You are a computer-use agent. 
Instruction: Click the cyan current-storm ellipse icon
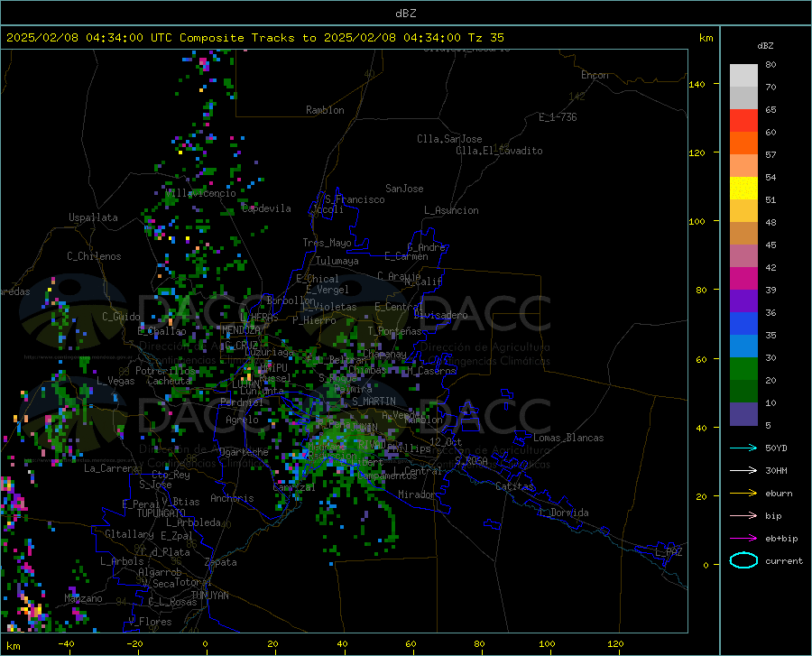point(743,560)
